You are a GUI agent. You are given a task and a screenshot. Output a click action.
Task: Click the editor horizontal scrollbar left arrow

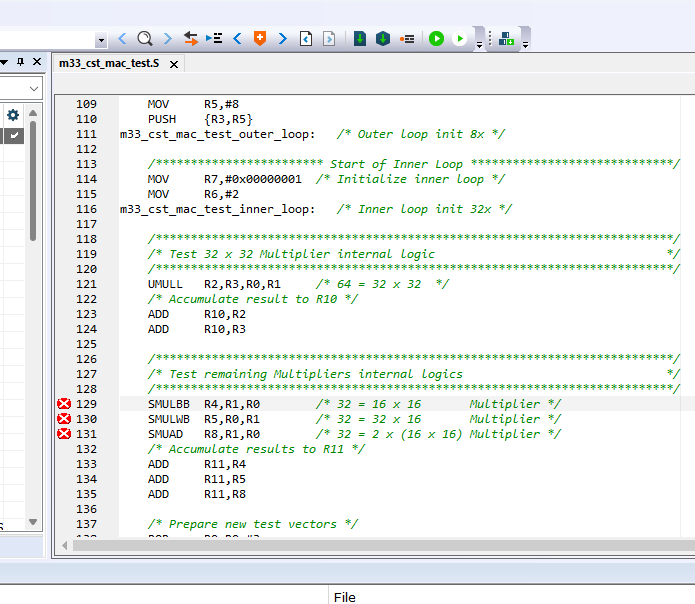(x=65, y=546)
